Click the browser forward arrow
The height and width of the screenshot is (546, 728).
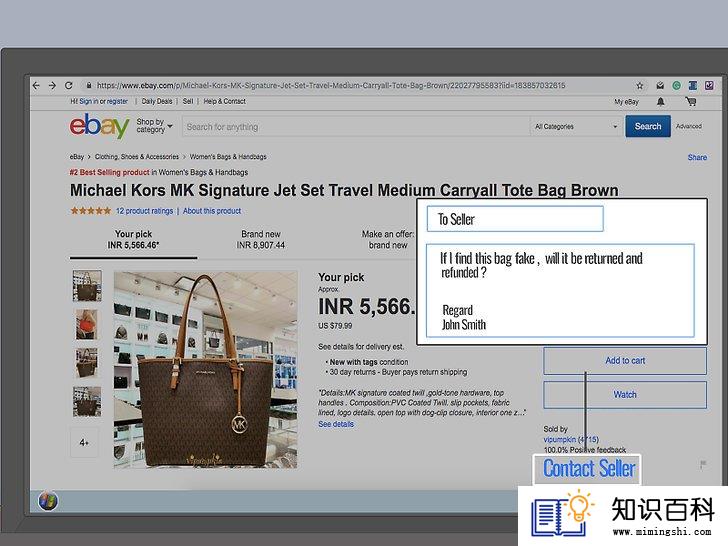[52, 85]
